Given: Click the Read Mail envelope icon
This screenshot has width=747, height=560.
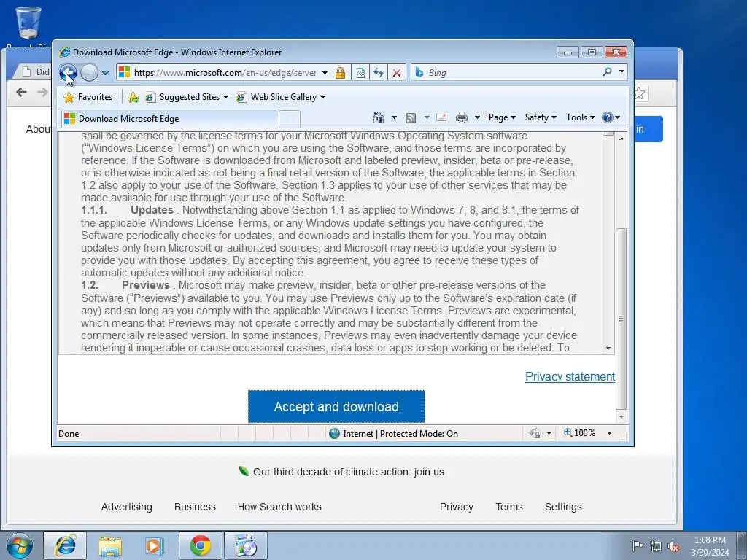Looking at the screenshot, I should point(441,117).
